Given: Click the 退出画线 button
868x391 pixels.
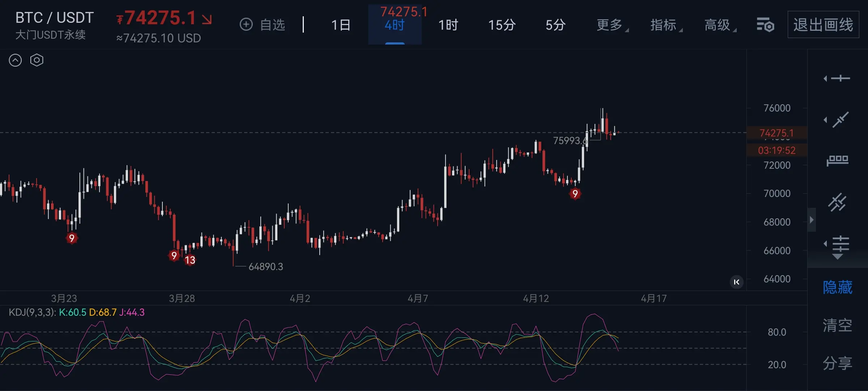Looking at the screenshot, I should 823,25.
